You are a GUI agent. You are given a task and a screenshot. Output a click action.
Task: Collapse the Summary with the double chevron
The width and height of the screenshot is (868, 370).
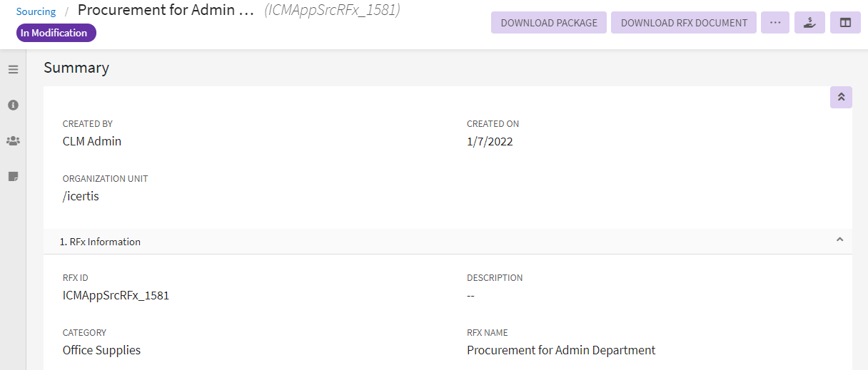tap(841, 97)
